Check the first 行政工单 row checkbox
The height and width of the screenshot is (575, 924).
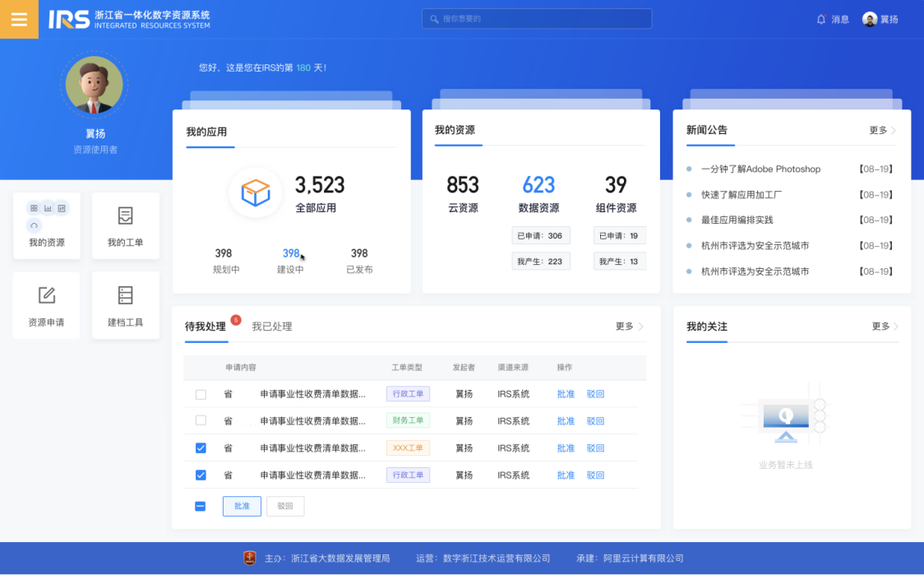point(200,393)
